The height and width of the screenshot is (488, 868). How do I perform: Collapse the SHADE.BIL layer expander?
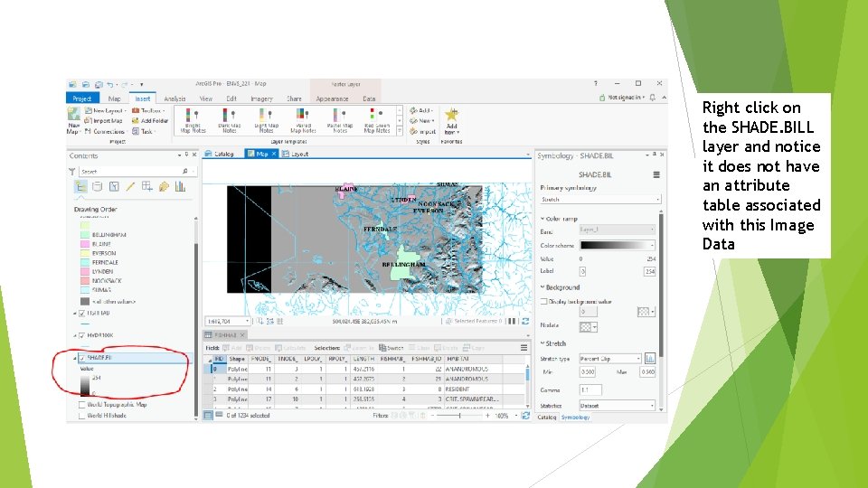(x=75, y=358)
